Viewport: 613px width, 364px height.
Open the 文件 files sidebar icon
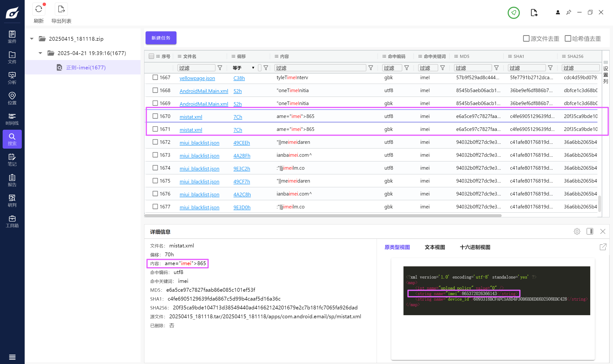point(12,57)
